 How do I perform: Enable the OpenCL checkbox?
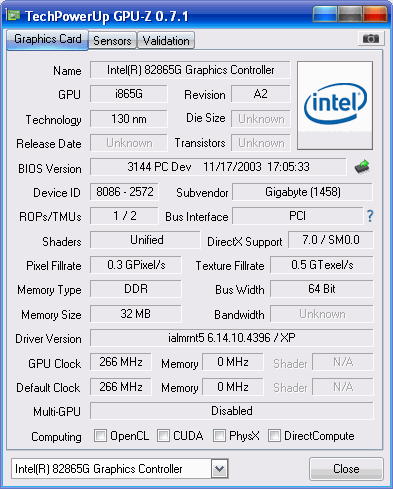point(100,436)
